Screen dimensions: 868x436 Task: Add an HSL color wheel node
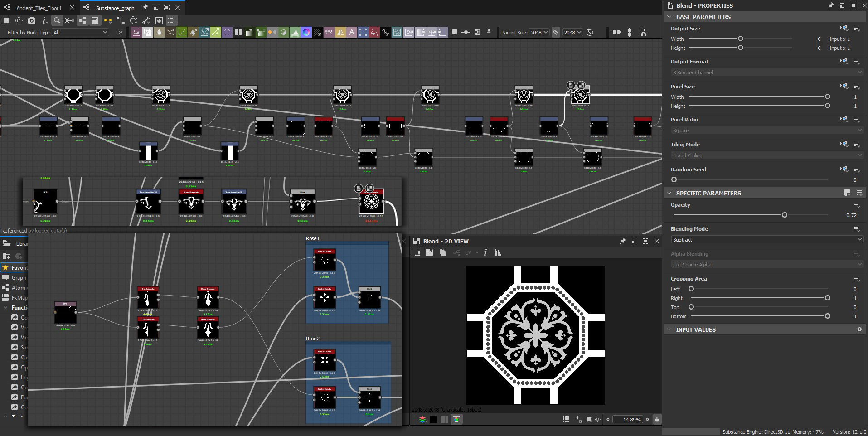click(306, 32)
